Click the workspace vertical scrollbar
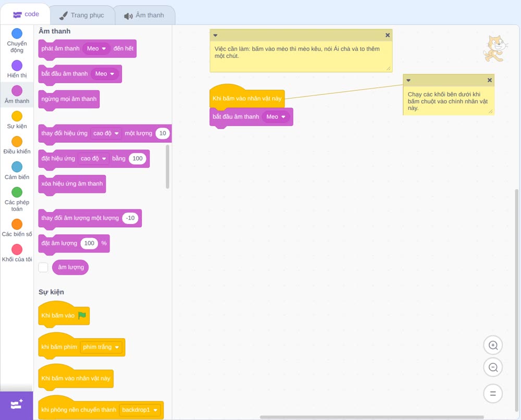This screenshot has height=420, width=521. tap(517, 301)
